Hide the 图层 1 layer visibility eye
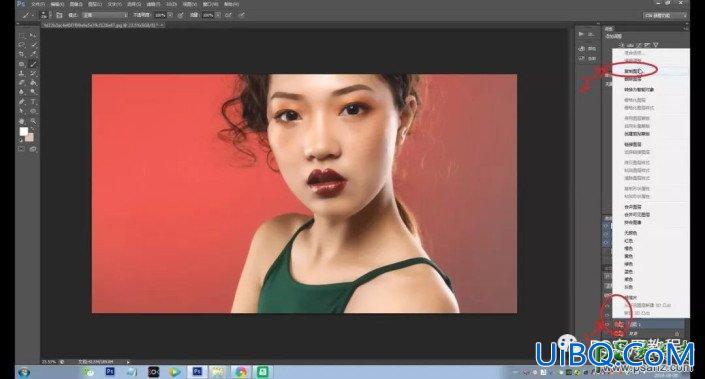705x379 pixels. tap(607, 324)
